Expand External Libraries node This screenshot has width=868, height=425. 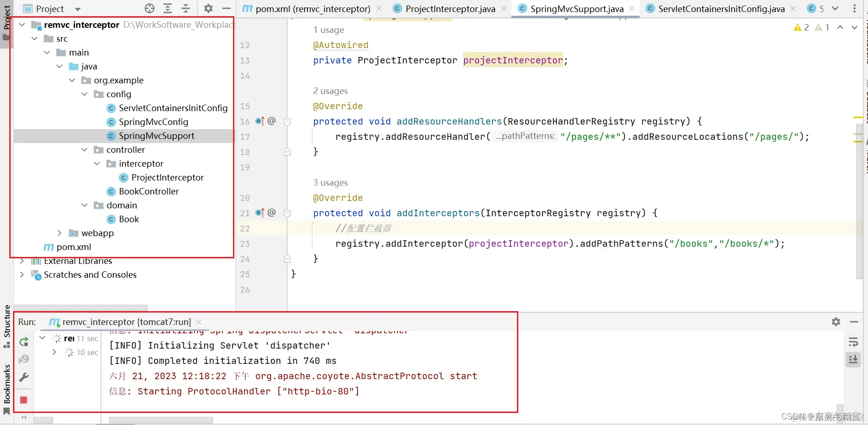coord(22,261)
